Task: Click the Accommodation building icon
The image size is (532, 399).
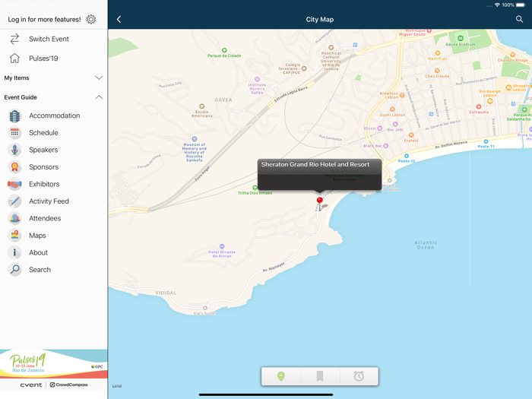Action: 14,116
